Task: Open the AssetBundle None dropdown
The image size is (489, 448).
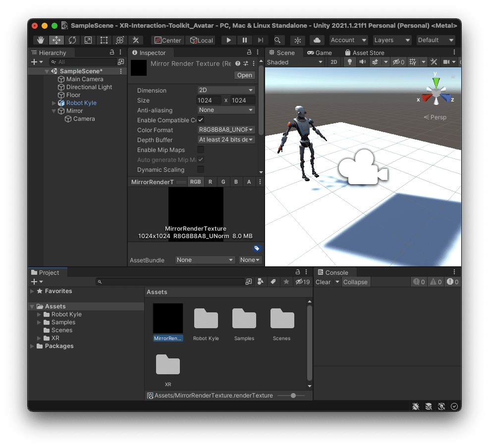Action: (x=205, y=260)
